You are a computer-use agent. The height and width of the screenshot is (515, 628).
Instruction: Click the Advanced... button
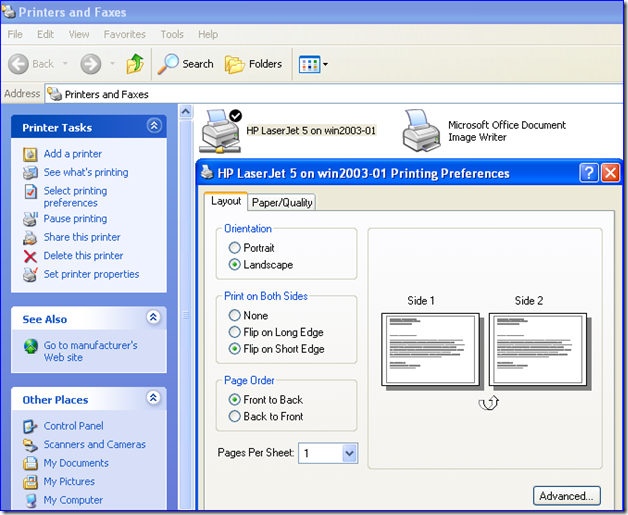point(566,496)
